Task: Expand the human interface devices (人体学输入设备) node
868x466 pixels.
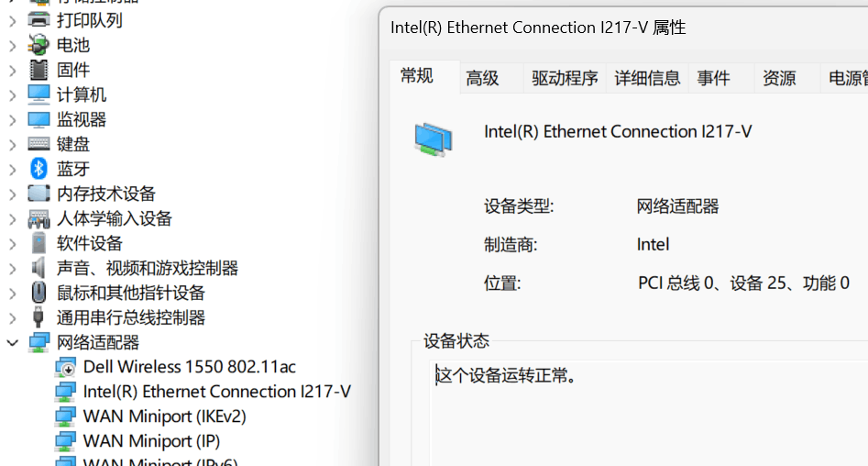Action: pyautogui.click(x=12, y=219)
